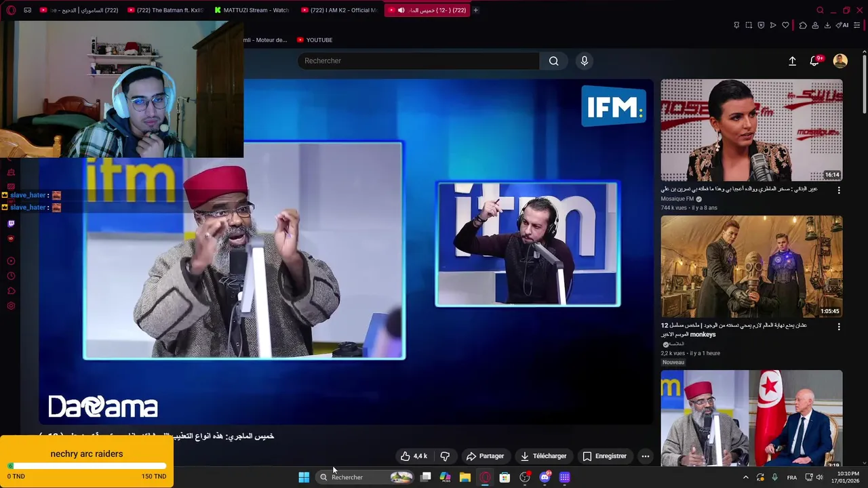Switch to I AM K2 - Official tab
This screenshot has width=868, height=488.
coord(339,10)
